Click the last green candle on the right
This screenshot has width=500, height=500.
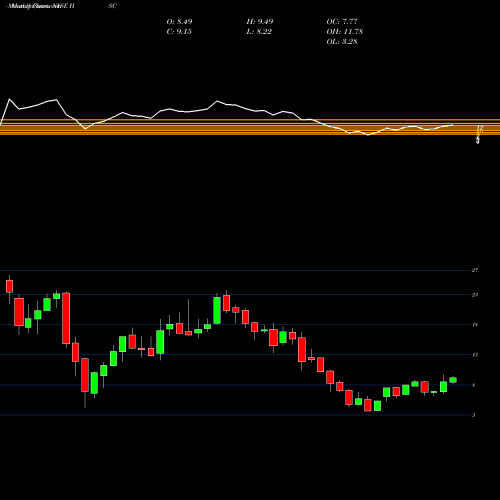click(453, 380)
